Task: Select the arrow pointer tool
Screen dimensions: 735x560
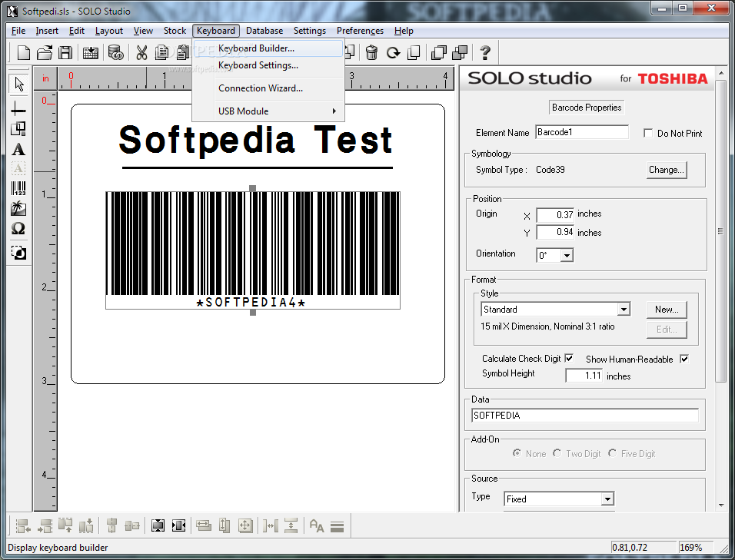Action: [18, 84]
